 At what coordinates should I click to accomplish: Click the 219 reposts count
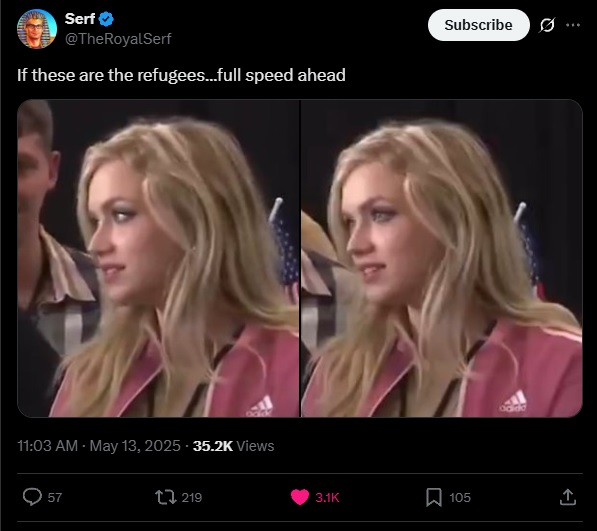pos(192,498)
